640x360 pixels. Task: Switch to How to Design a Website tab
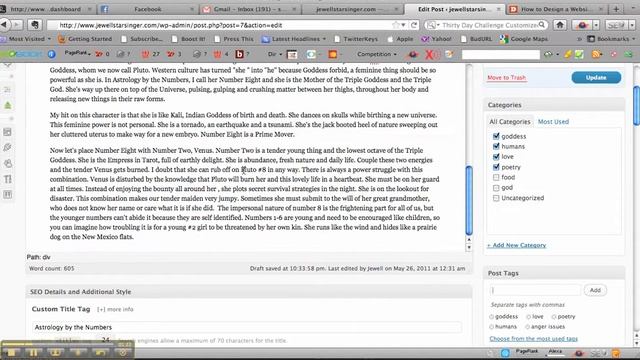tap(558, 9)
